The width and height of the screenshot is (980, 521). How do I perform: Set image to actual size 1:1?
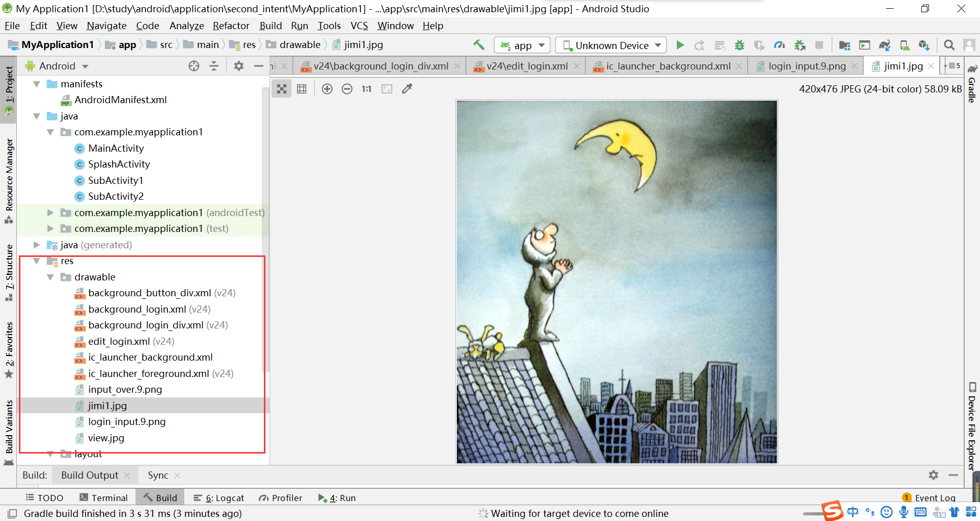[x=366, y=89]
